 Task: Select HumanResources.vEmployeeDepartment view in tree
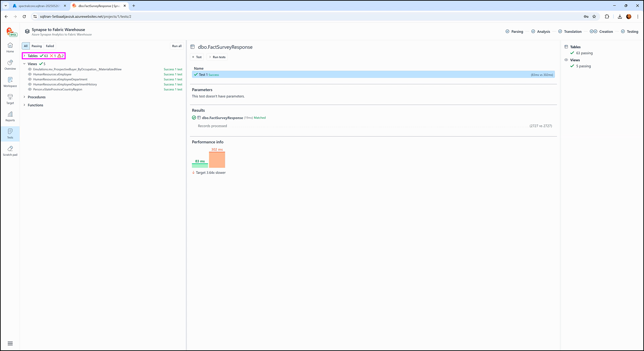(x=60, y=79)
